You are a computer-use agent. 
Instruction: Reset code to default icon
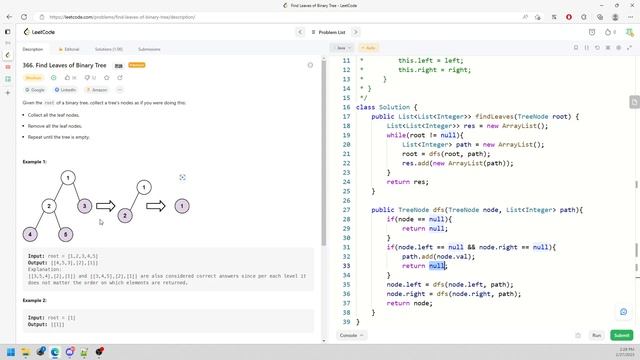coord(597,48)
